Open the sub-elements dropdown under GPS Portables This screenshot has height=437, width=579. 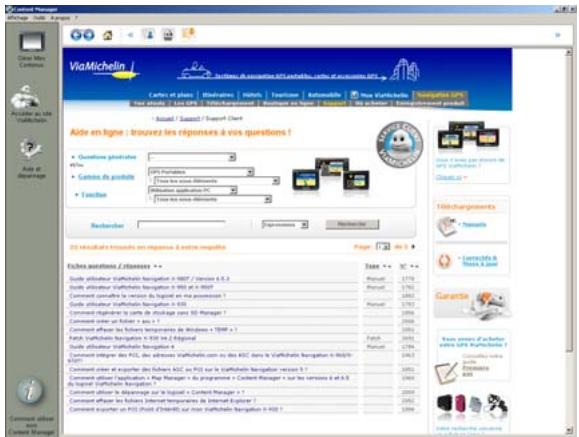(216, 181)
